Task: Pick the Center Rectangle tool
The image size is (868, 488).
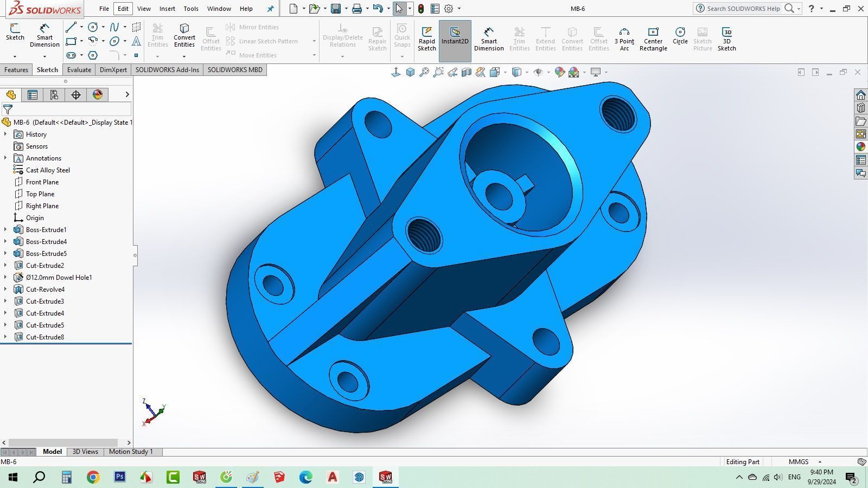Action: (x=653, y=39)
